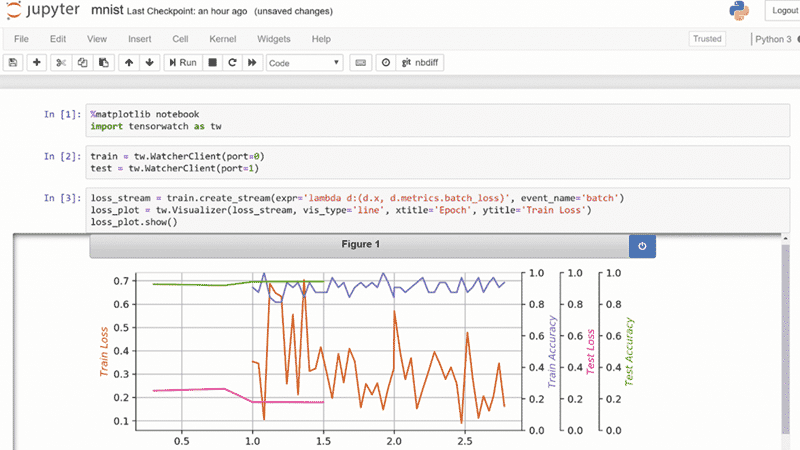This screenshot has height=450, width=800.
Task: Open the cell type Code dropdown
Action: [304, 63]
